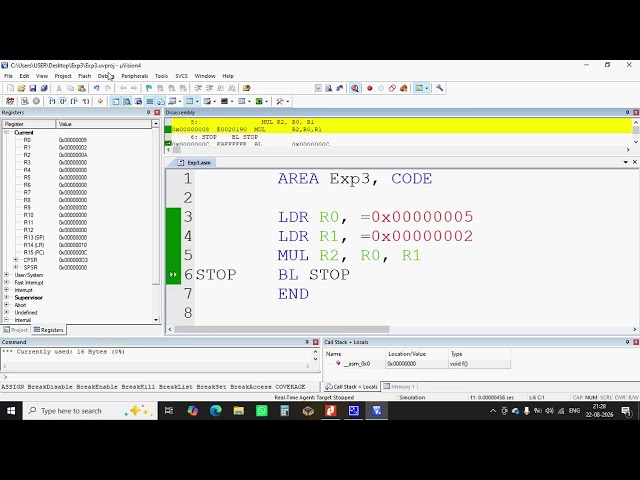Click the Disable All Breakpoints icon

[392, 88]
